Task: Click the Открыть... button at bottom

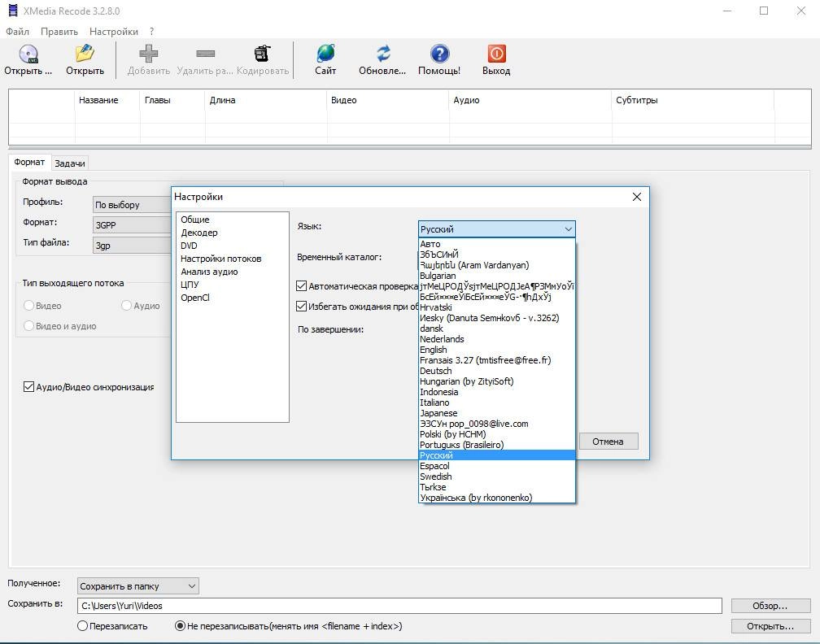Action: point(770,626)
